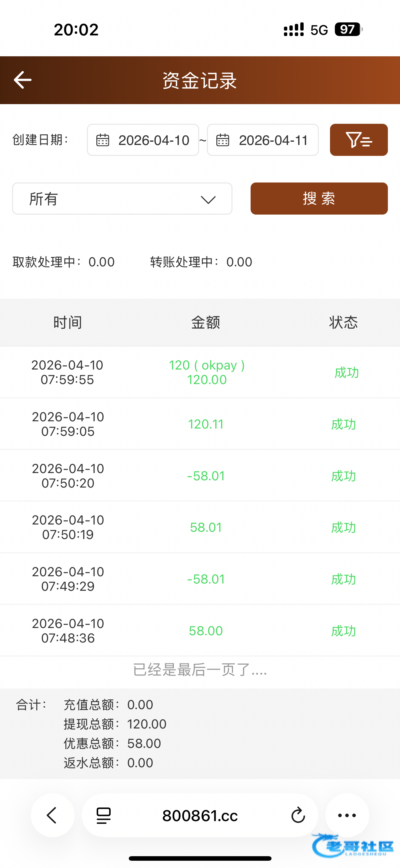
Task: Click the start date calendar icon
Action: [x=103, y=140]
